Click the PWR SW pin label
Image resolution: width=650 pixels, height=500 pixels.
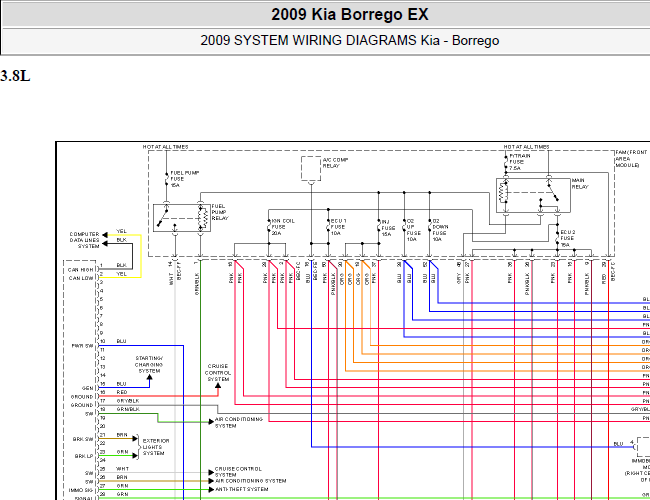coord(83,346)
